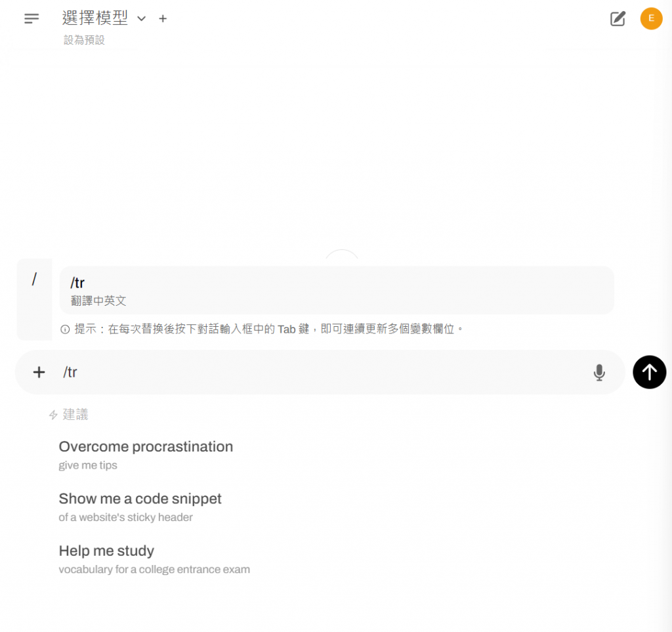Send message with black arrow button
672x632 pixels.
click(x=649, y=372)
